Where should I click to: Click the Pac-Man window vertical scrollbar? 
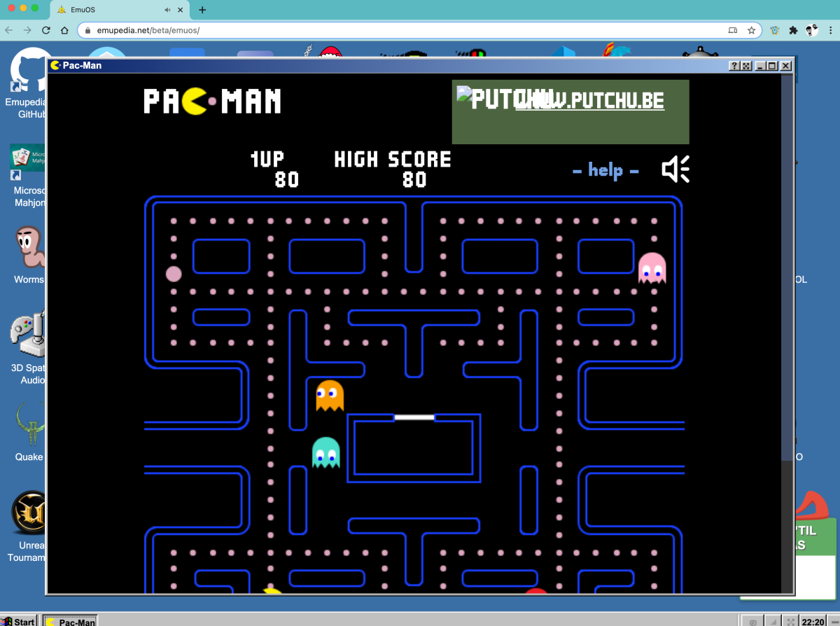tap(787, 333)
